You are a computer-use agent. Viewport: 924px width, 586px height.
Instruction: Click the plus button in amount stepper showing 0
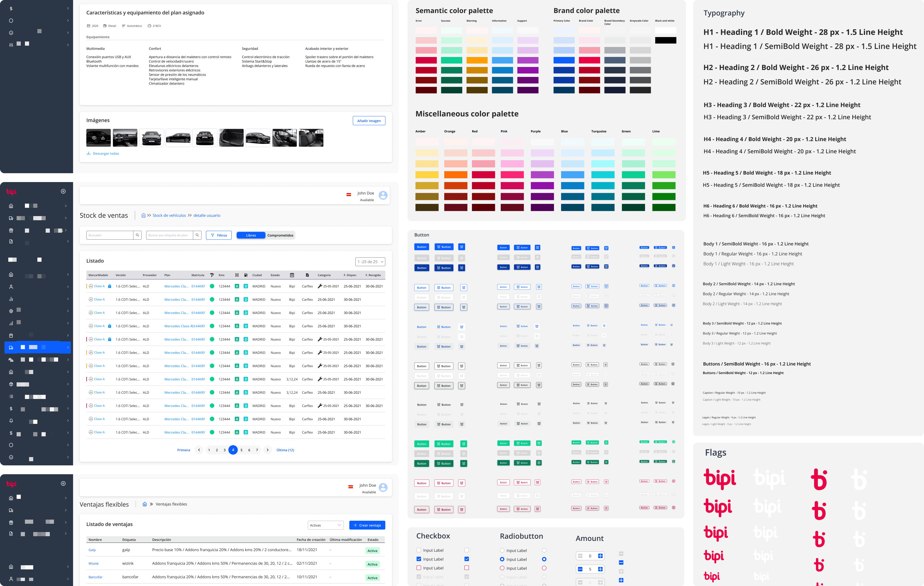tap(600, 556)
